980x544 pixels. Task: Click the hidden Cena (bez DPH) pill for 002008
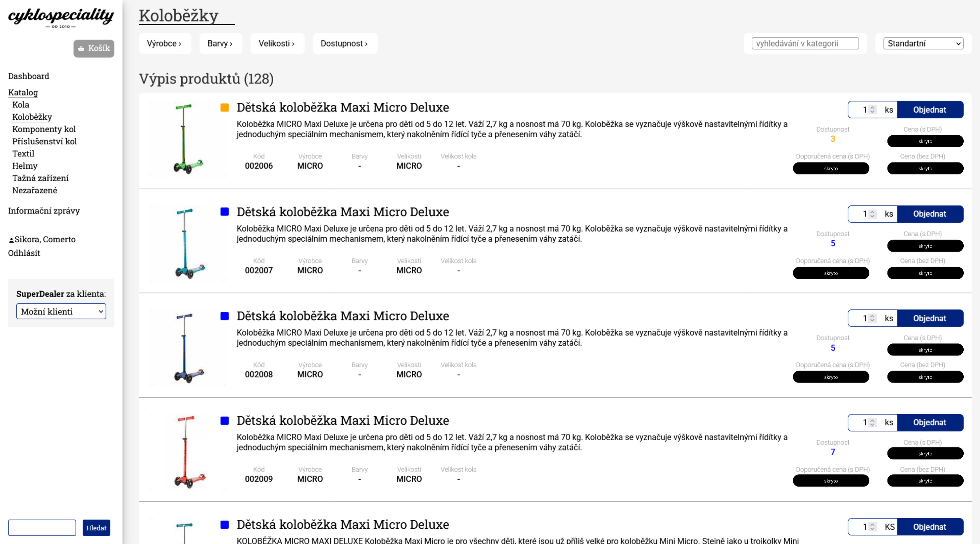[x=925, y=377]
